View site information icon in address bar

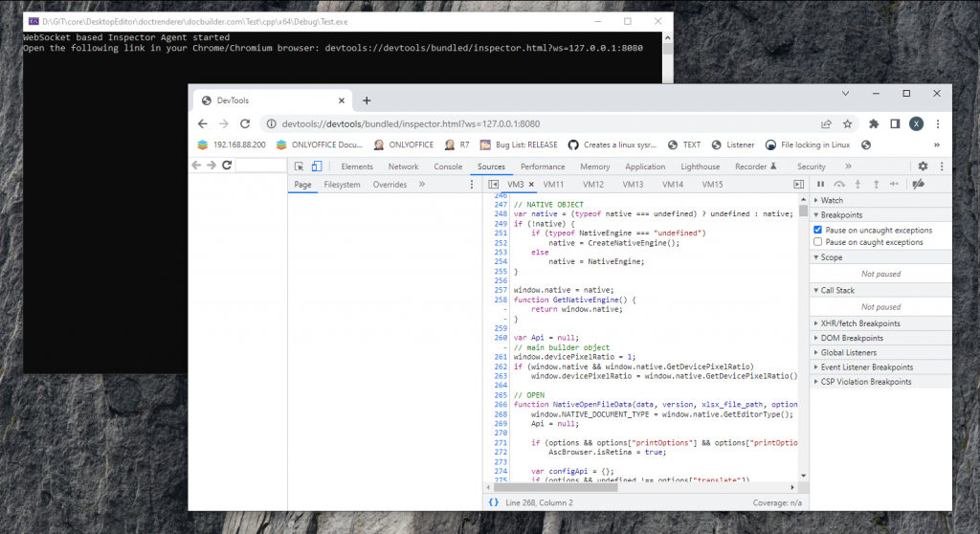point(271,123)
